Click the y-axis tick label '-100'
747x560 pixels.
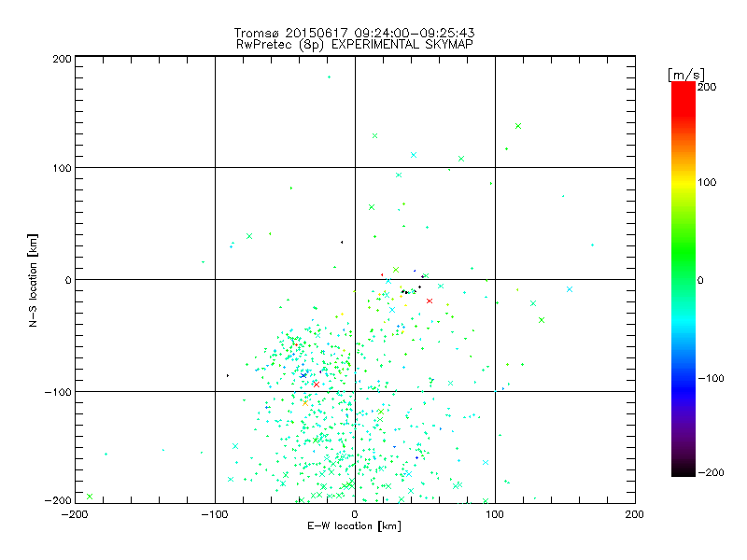pyautogui.click(x=58, y=392)
